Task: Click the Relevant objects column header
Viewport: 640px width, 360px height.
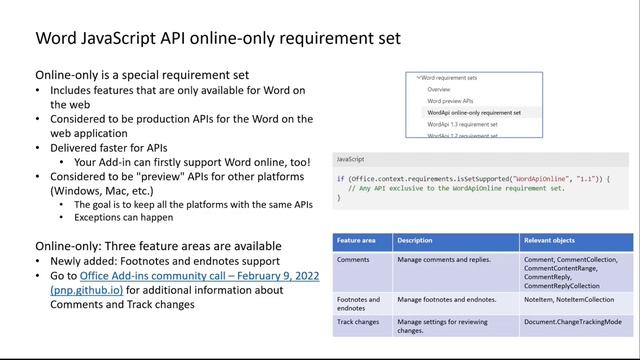Action: [x=576, y=241]
